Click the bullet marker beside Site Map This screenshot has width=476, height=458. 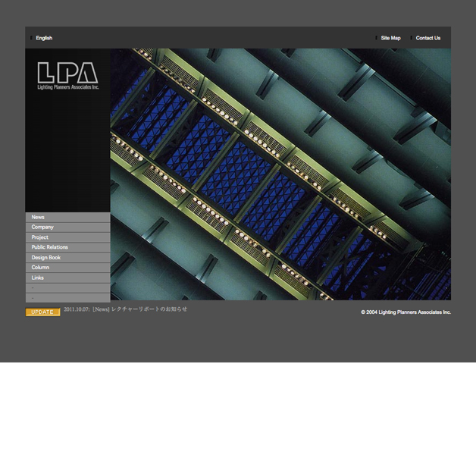click(377, 38)
